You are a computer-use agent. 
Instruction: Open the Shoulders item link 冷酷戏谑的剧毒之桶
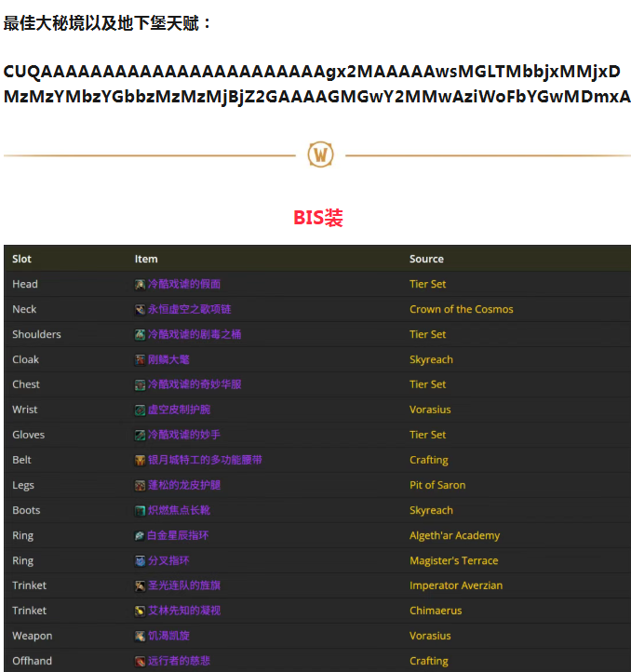[194, 334]
